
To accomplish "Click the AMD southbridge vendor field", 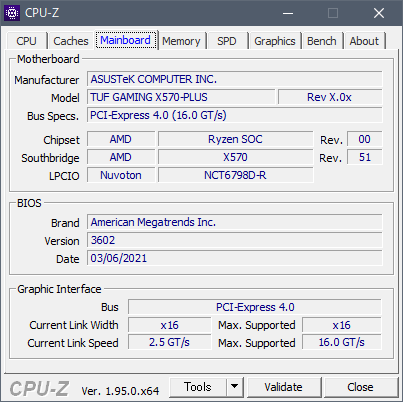I will 121,157.
